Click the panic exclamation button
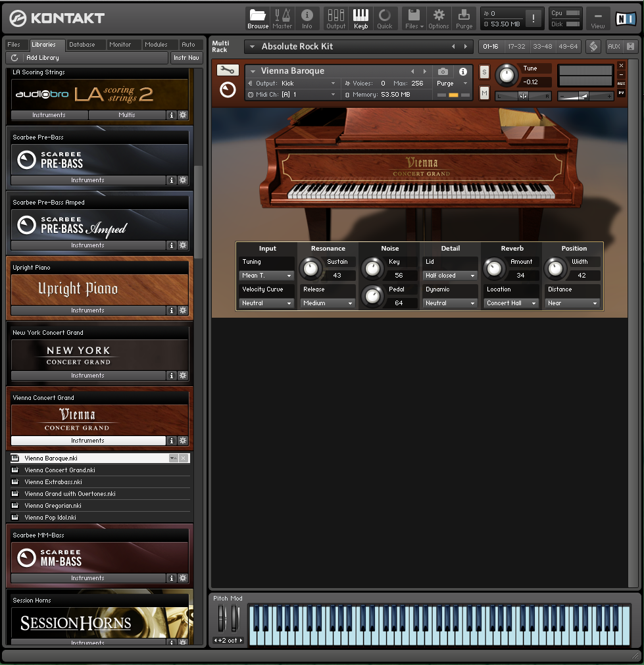Viewport: 644px width, 665px height. tap(533, 18)
